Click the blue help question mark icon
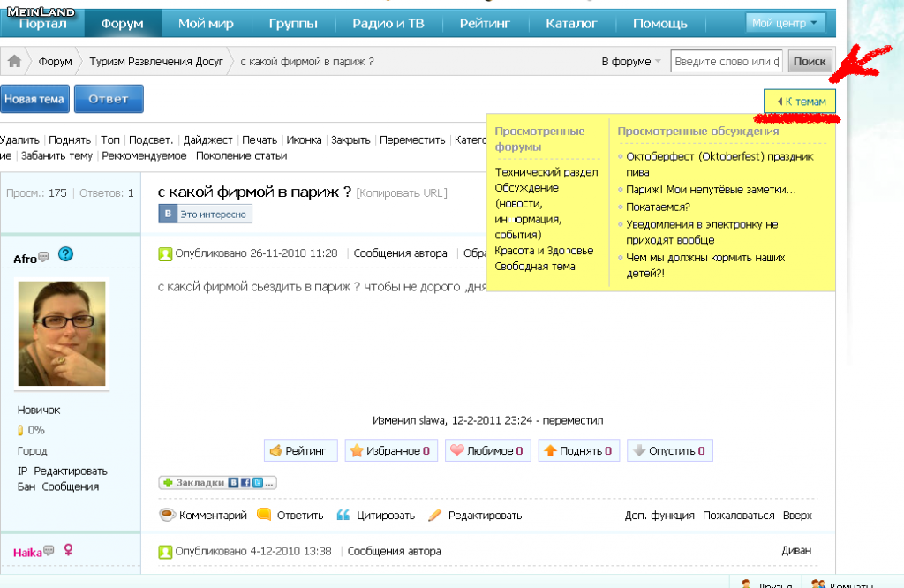904x588 pixels. click(x=65, y=255)
